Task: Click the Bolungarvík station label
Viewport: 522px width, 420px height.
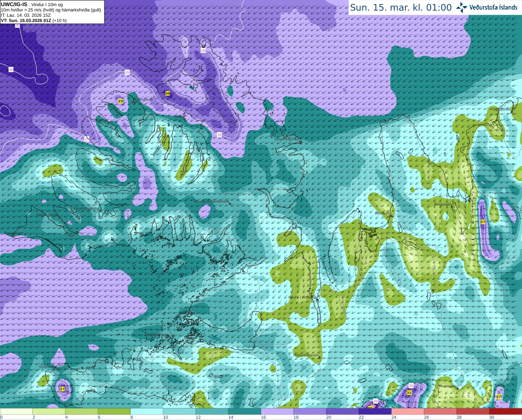Action: point(143,99)
